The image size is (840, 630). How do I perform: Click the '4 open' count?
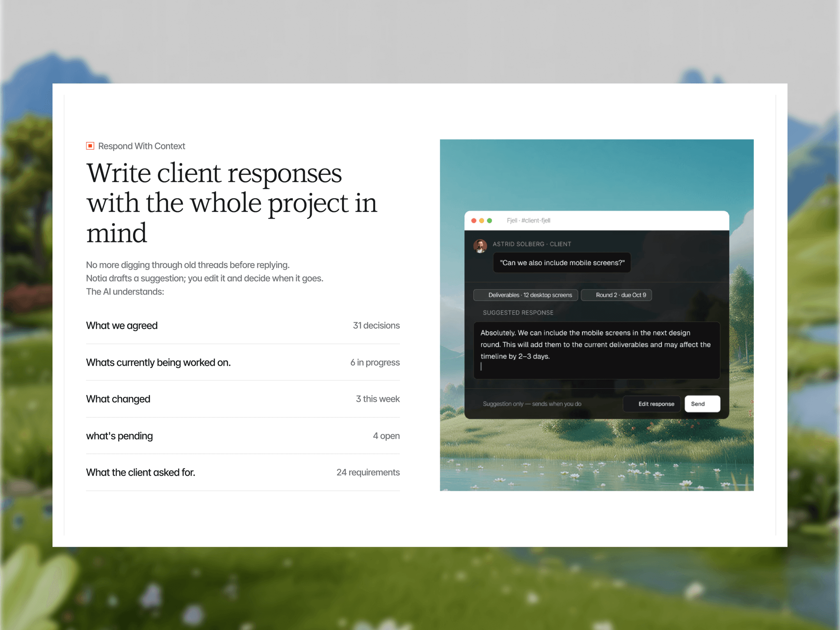[386, 436]
